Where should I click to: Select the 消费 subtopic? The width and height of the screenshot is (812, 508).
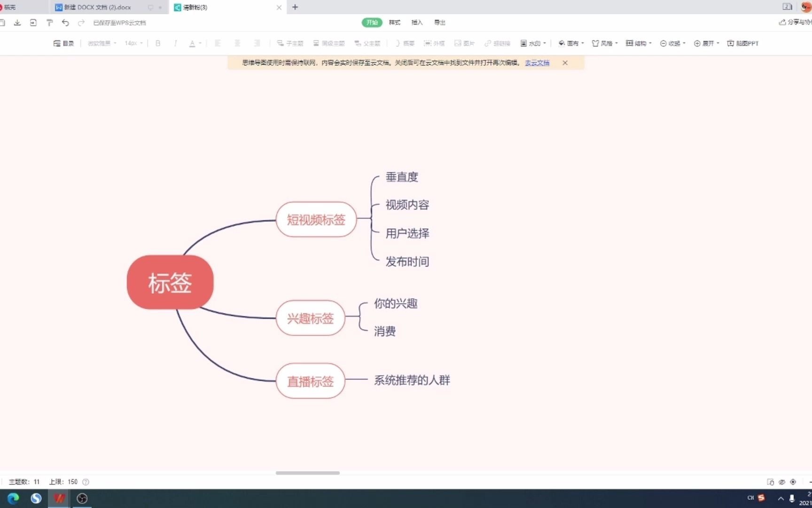(385, 331)
